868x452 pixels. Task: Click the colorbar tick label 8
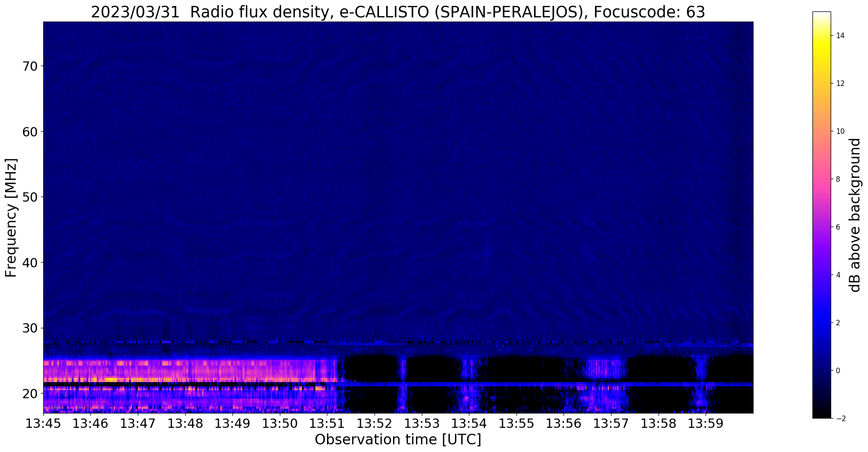[837, 179]
